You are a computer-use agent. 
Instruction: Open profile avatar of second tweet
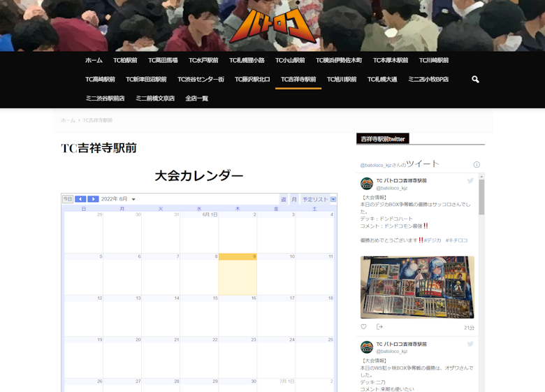point(367,347)
